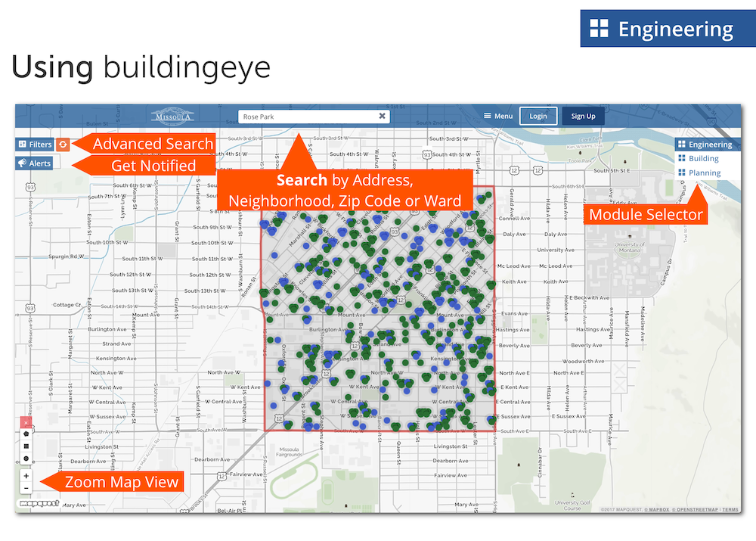This screenshot has height=541, width=756.
Task: Click the Login button
Action: (538, 116)
